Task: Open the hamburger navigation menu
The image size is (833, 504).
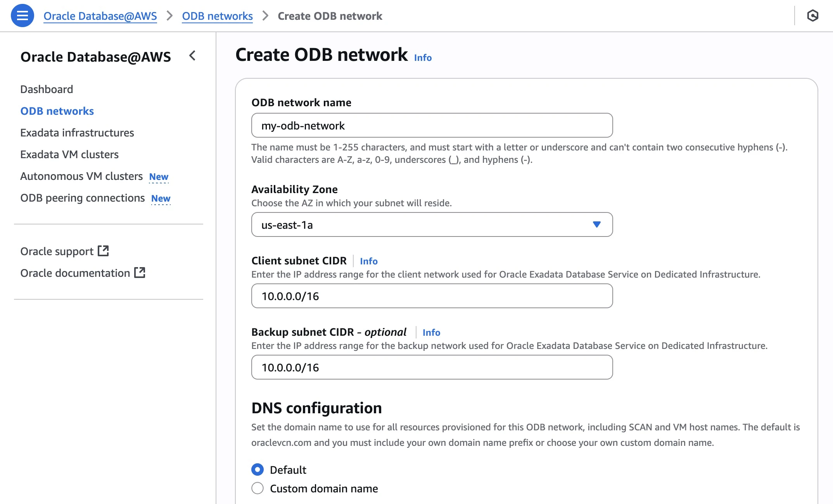Action: pos(22,16)
